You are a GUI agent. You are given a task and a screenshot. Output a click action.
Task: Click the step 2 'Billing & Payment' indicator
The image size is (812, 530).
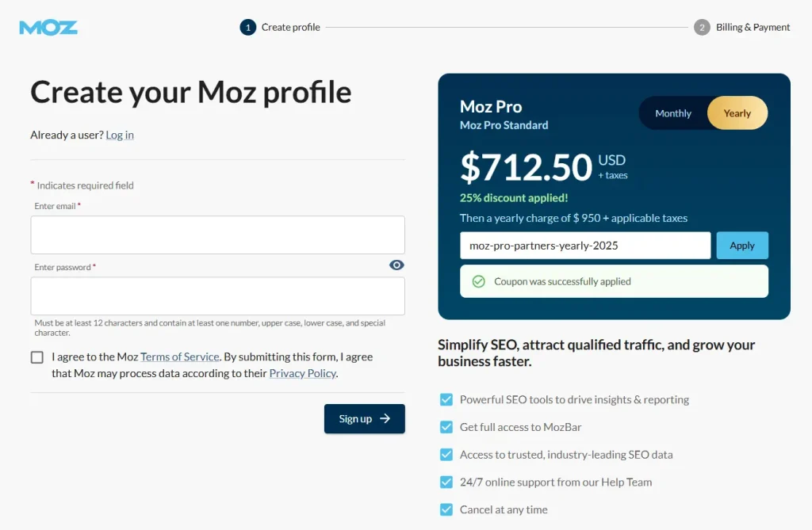coord(702,27)
